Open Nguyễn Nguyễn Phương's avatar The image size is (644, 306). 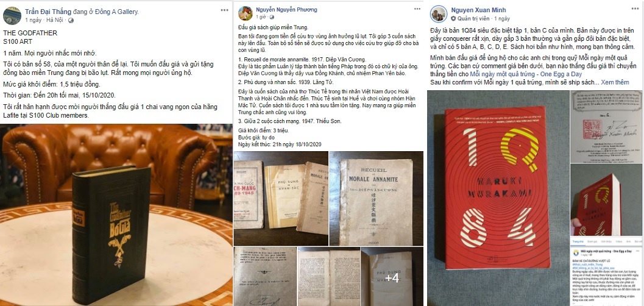245,13
